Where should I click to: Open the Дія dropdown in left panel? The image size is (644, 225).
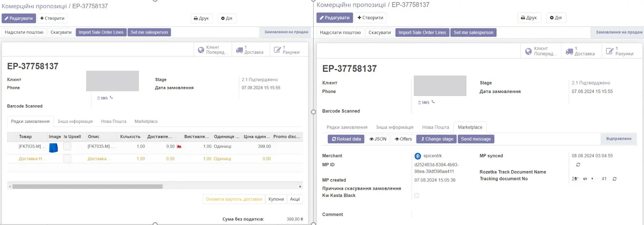(x=227, y=18)
